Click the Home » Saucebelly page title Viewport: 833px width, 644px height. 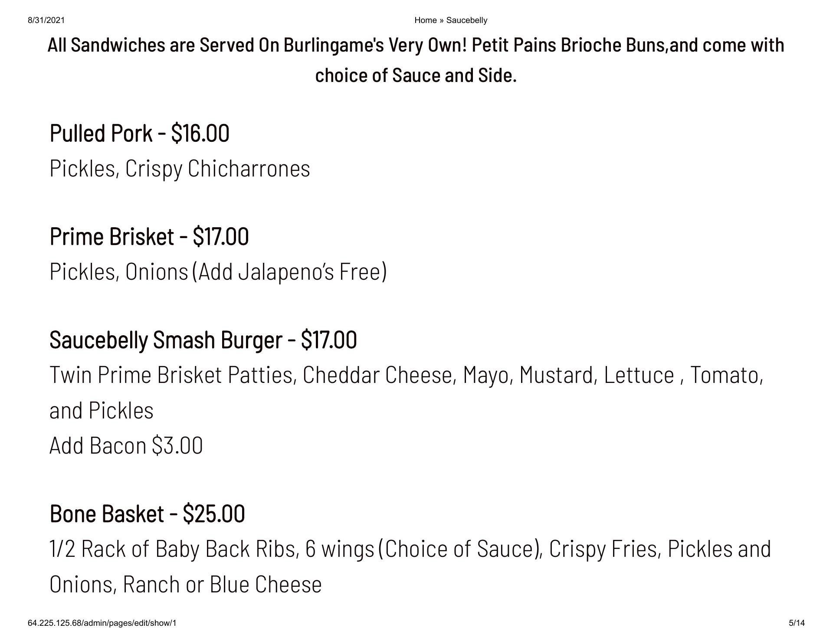(x=451, y=20)
